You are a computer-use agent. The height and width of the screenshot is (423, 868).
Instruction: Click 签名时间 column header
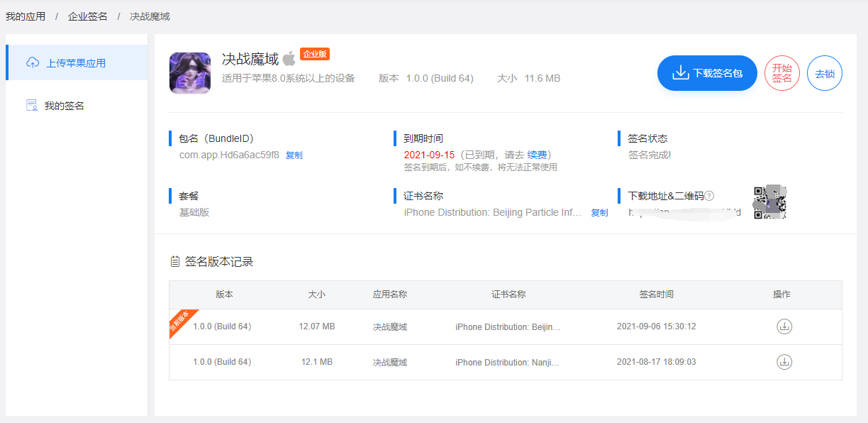tap(657, 294)
